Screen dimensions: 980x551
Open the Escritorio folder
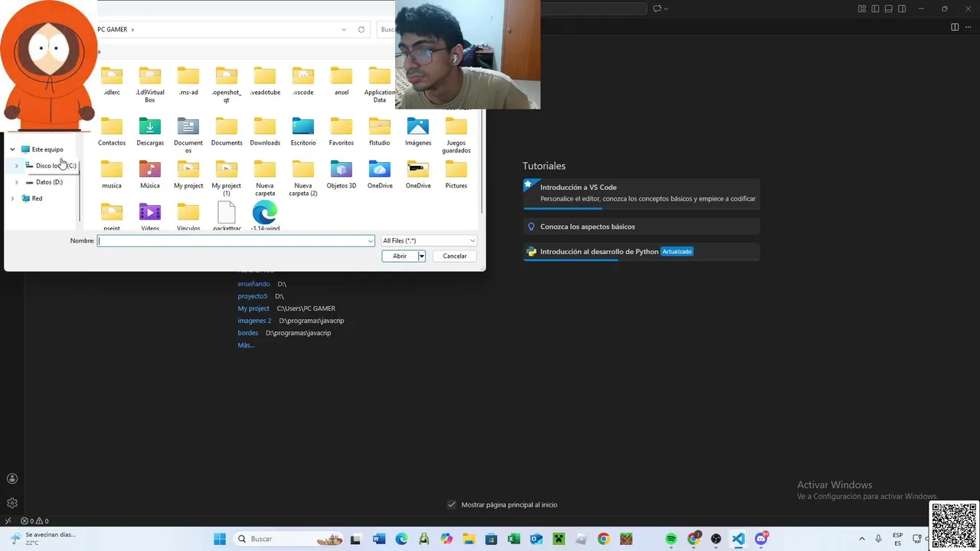303,132
